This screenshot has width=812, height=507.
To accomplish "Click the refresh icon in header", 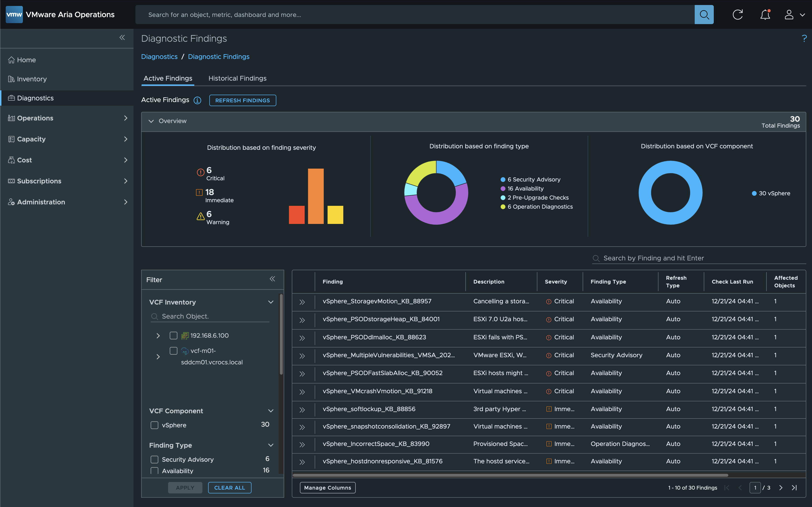I will 737,15.
